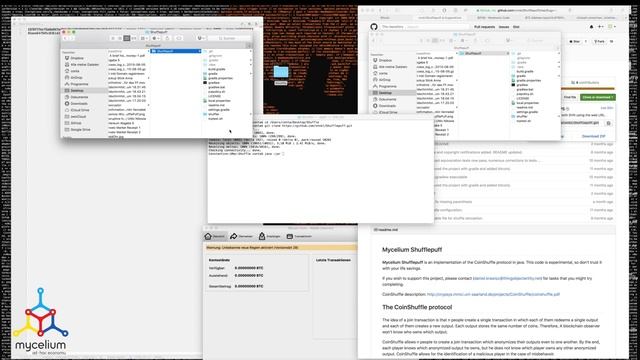
Task: Open the Übersicht tab in Bitcoin wallet
Action: pos(215,236)
